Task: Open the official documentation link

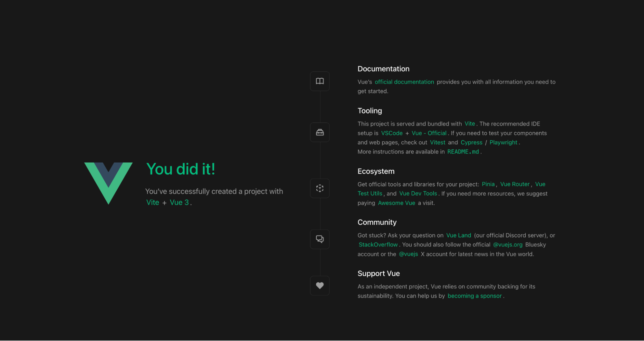Action: point(404,82)
